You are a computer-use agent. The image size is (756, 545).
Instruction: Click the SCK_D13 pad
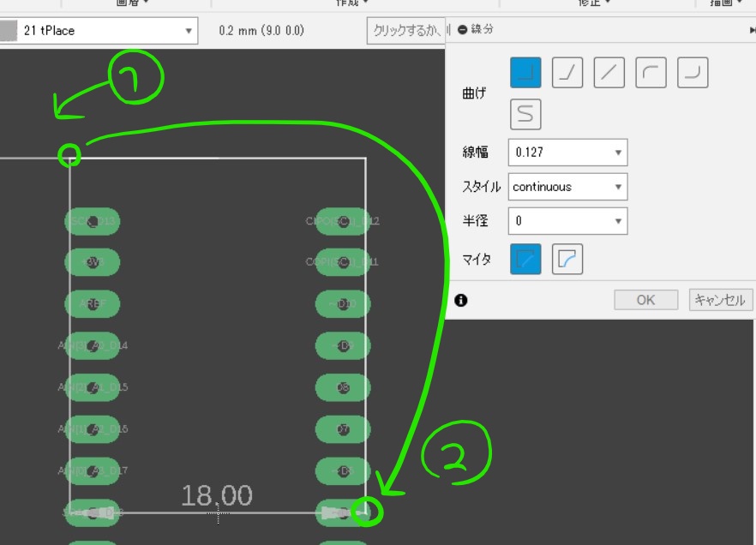[x=92, y=221]
